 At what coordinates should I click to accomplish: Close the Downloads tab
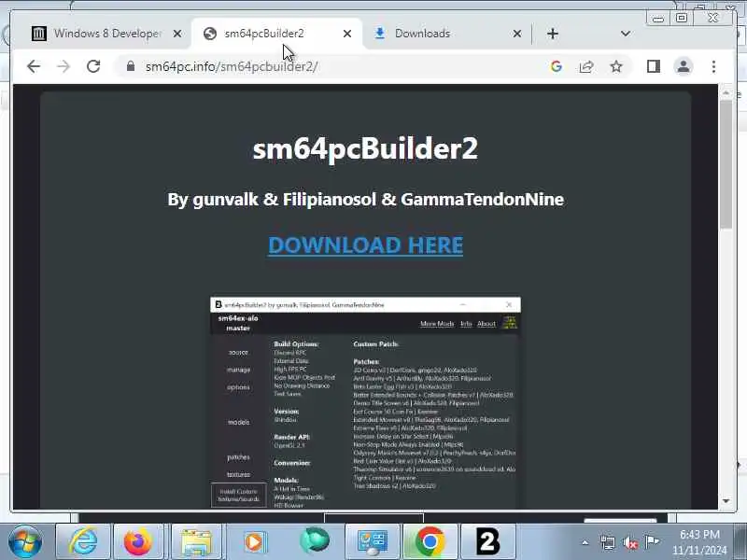click(517, 34)
